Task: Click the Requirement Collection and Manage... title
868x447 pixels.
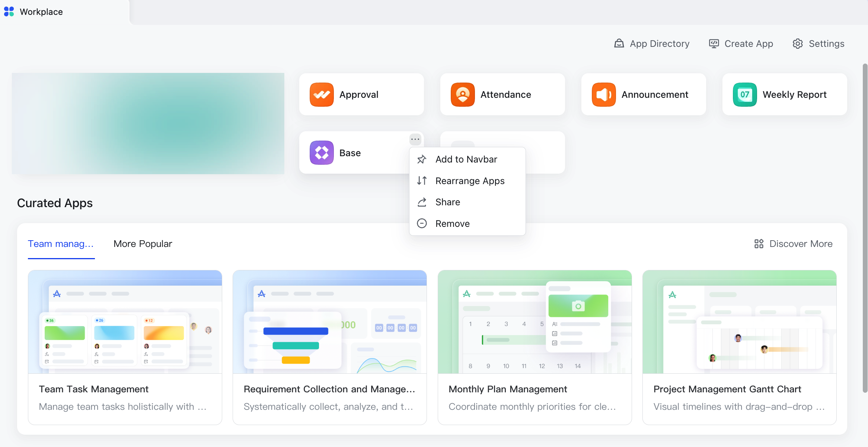Action: pos(329,389)
